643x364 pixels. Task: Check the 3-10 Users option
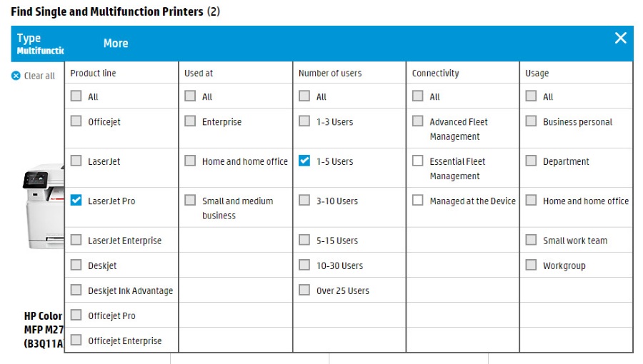[305, 201]
